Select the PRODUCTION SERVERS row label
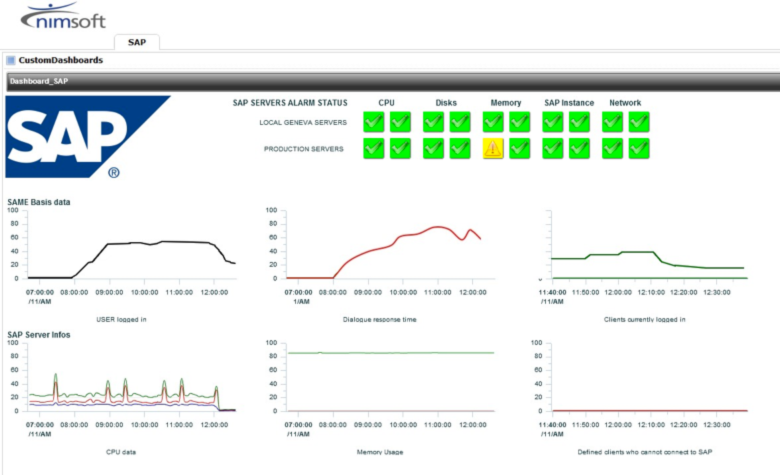The width and height of the screenshot is (780, 475). point(303,149)
